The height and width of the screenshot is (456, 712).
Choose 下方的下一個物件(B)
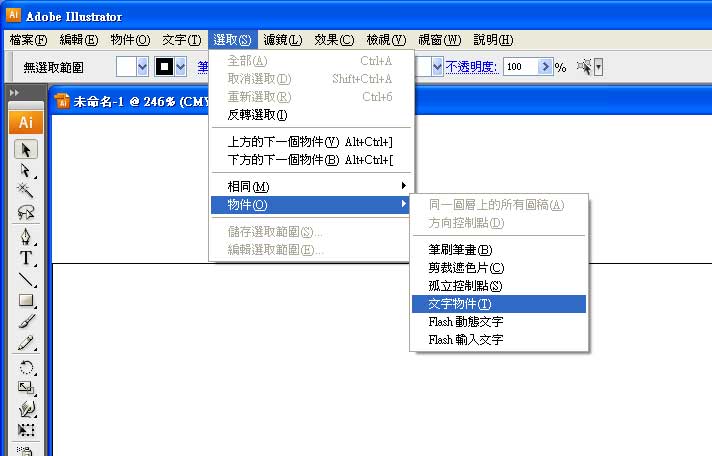coord(312,160)
